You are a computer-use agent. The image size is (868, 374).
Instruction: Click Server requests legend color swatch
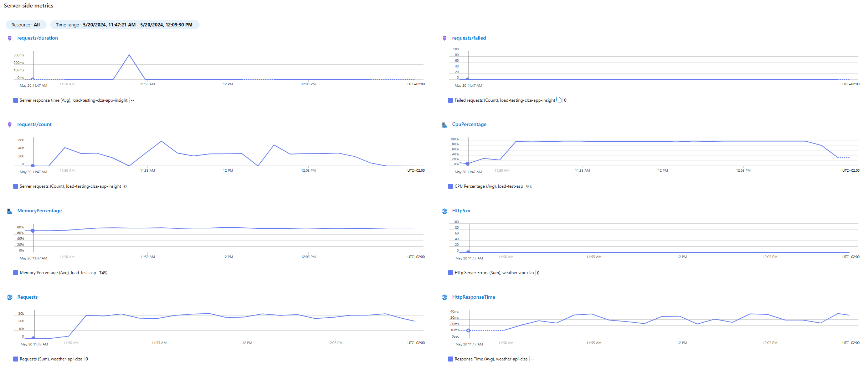point(16,186)
